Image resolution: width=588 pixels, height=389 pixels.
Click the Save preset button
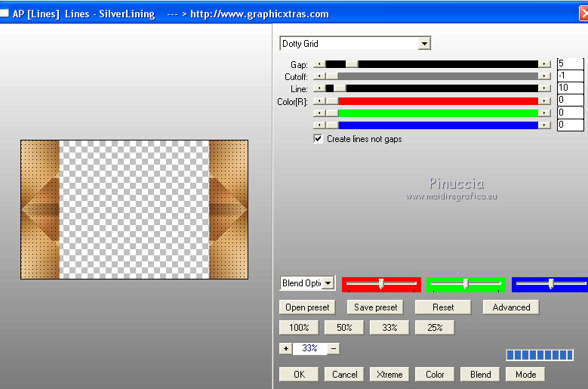375,307
